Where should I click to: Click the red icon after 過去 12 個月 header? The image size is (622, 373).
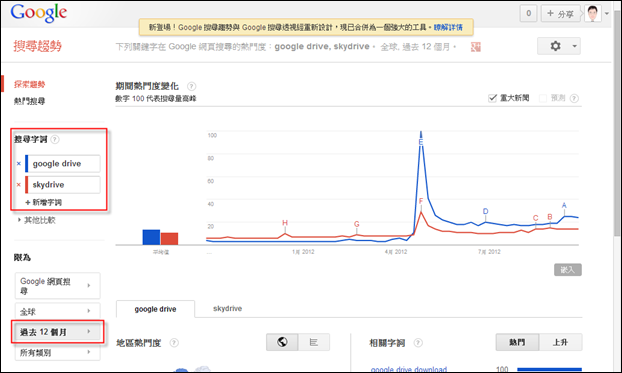476,47
